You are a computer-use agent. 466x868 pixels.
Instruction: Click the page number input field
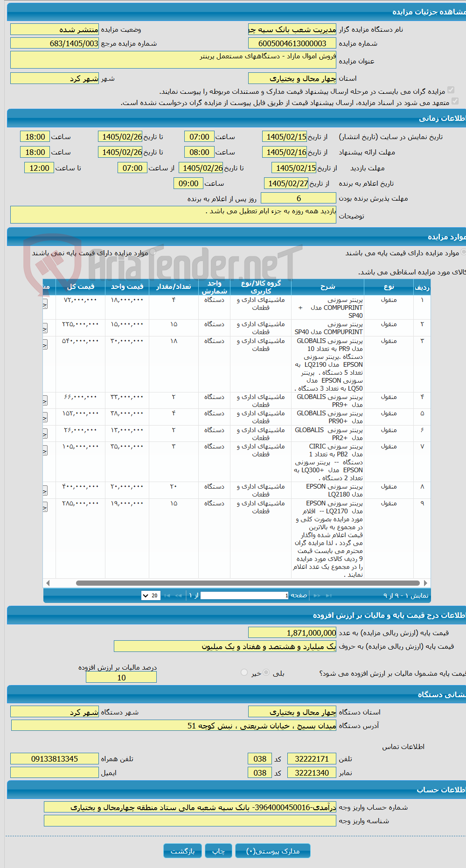click(x=245, y=595)
